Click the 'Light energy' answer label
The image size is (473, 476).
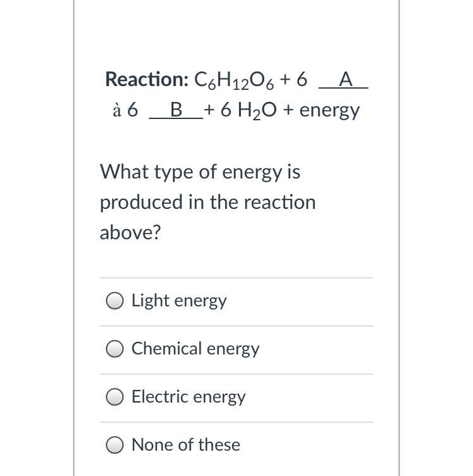coord(179,301)
